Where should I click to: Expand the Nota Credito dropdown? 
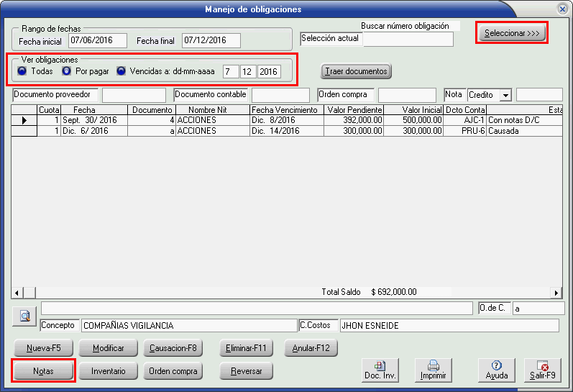(505, 95)
